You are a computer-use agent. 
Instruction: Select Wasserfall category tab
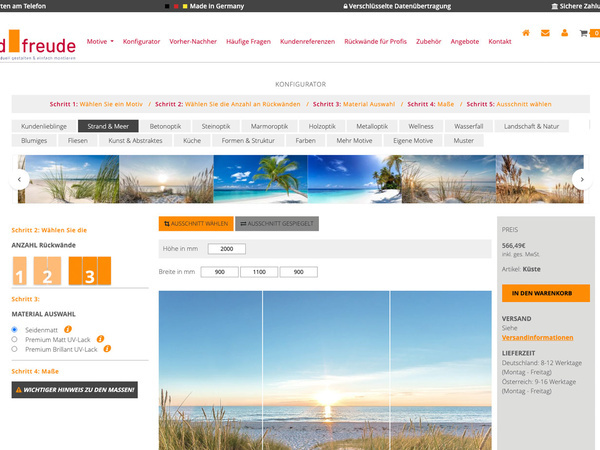coord(469,126)
